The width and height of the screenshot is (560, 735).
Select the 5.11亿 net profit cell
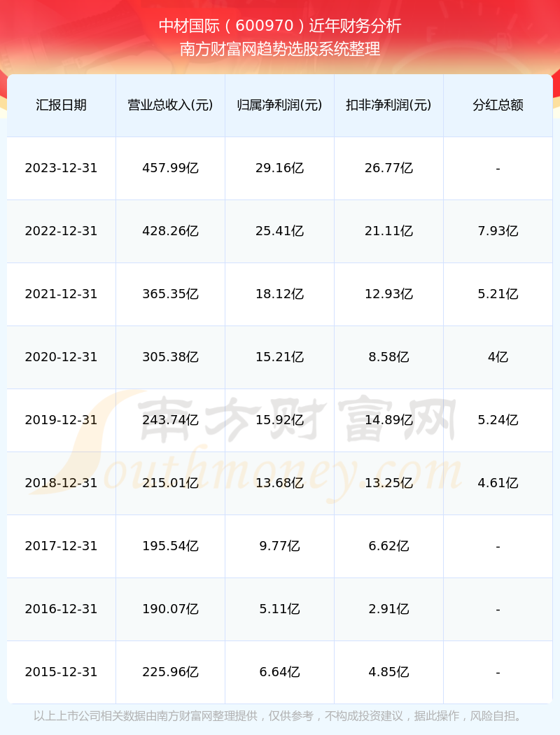point(280,609)
